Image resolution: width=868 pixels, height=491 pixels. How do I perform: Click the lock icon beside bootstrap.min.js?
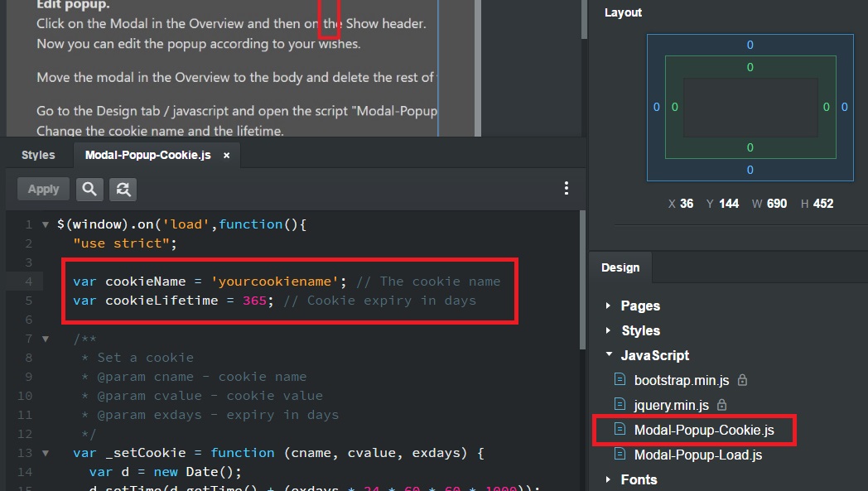[x=742, y=380]
